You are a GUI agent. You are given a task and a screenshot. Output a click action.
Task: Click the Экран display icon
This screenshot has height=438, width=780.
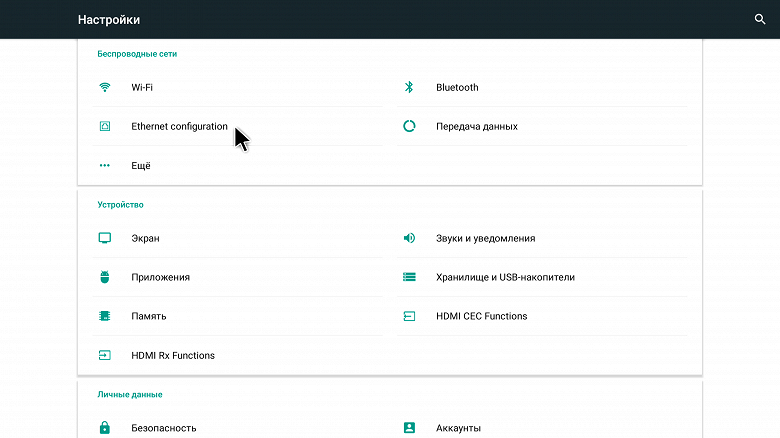click(x=104, y=238)
